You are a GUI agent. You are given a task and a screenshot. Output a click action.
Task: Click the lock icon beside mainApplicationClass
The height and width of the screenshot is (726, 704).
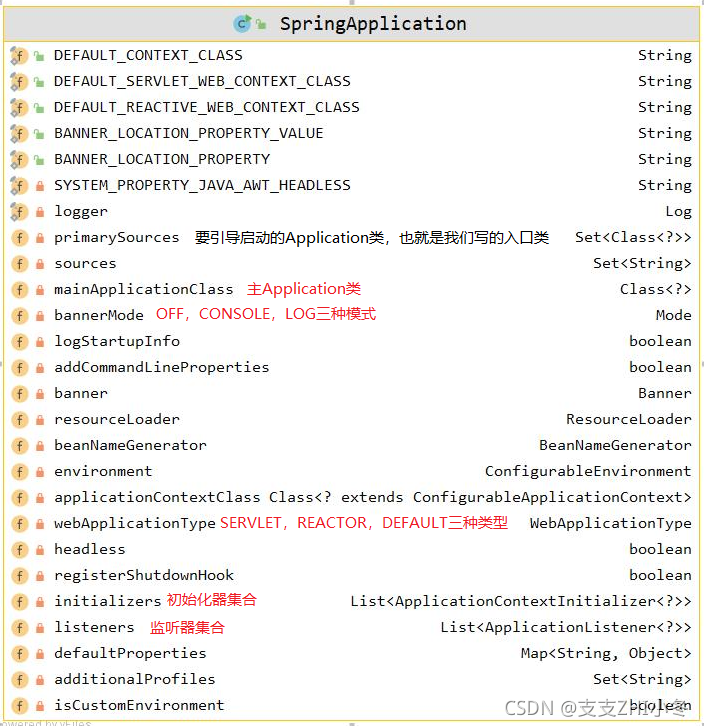[x=40, y=290]
